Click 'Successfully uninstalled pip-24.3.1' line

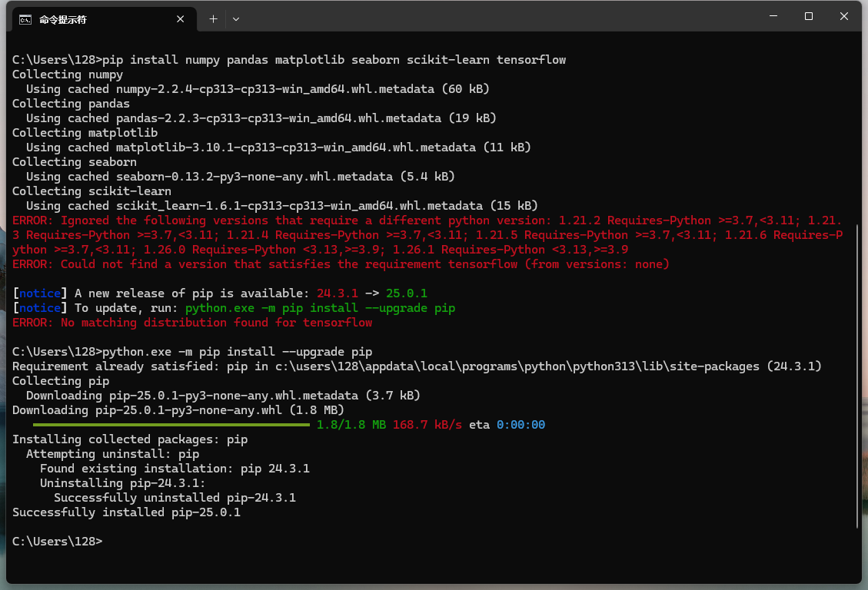(x=175, y=498)
